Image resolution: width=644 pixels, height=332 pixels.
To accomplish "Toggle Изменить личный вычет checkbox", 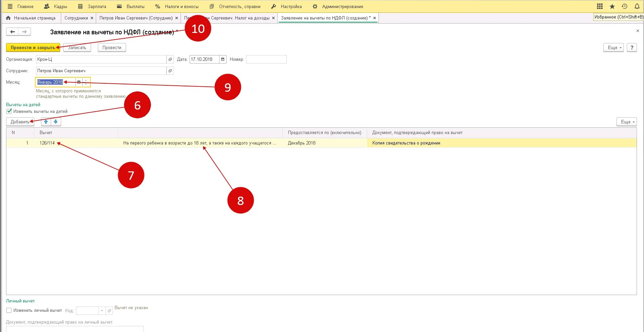I will (x=9, y=310).
